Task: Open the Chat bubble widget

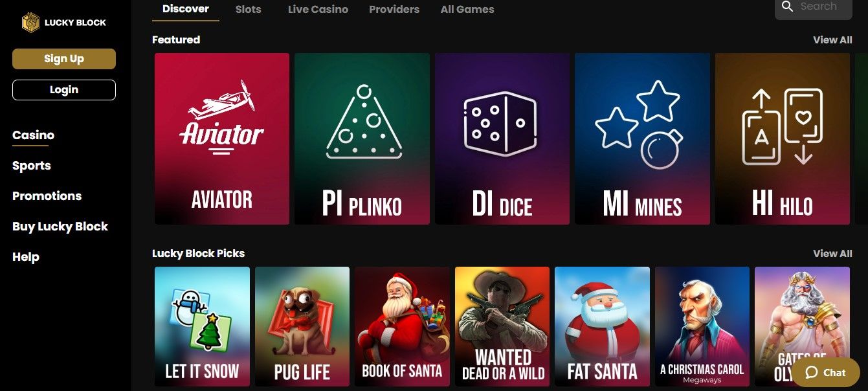Action: [x=825, y=372]
